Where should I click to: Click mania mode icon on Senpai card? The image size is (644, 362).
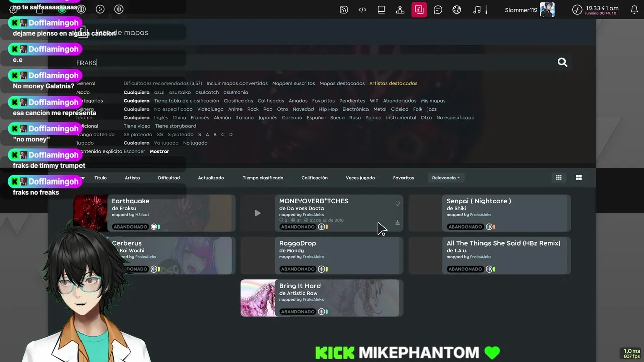pos(489,227)
